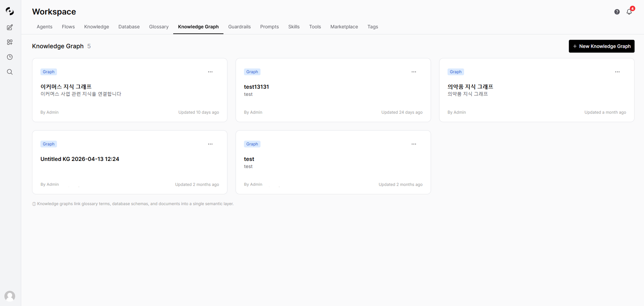Open the more options menu for test13131
The image size is (644, 306).
(414, 72)
